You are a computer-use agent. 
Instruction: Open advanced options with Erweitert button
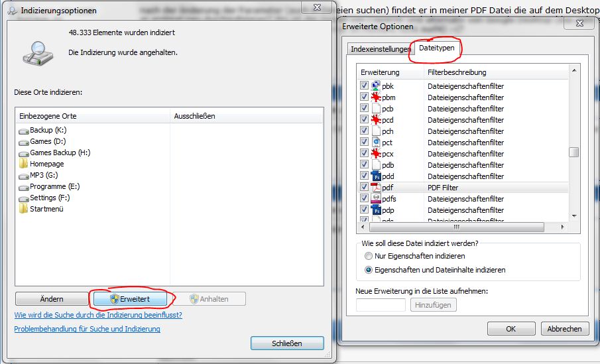130,299
